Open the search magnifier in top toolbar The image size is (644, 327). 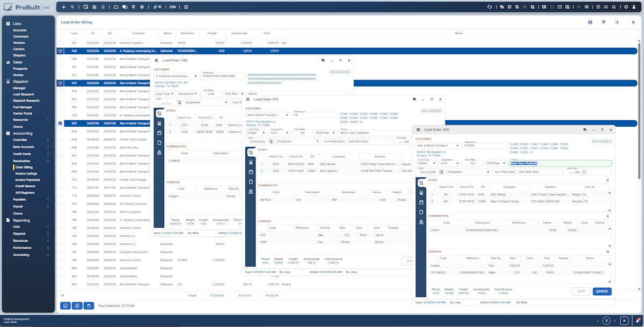[72, 7]
